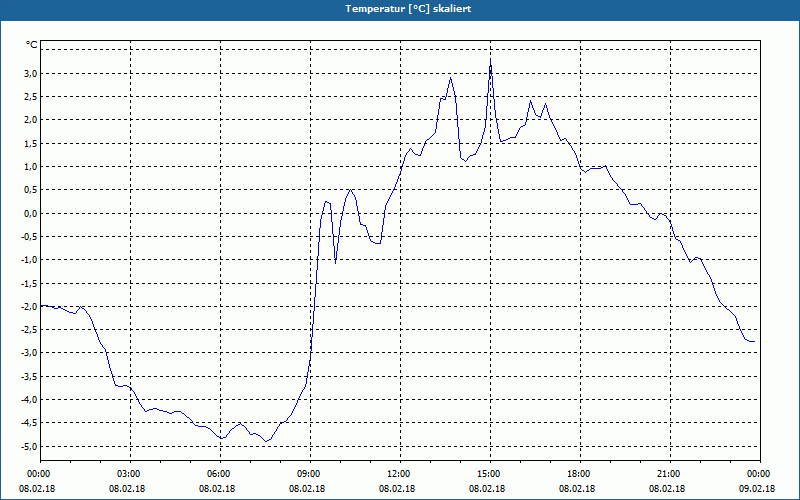Select the 09.02.18 date label
Screen dimensions: 800x500
[757, 489]
